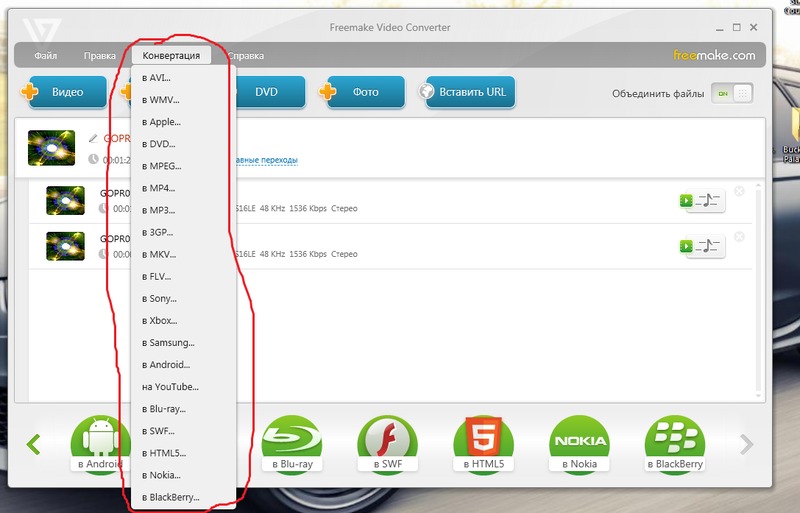The width and height of the screenshot is (800, 513).
Task: Remove the second clip with X
Action: [x=739, y=237]
